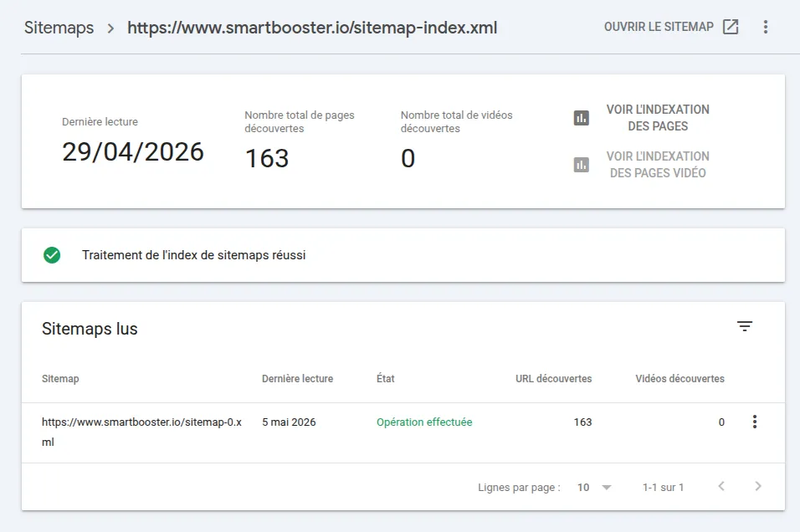Click Traitement de l'index de sitemaps réussi message
The height and width of the screenshot is (532, 800).
click(194, 255)
